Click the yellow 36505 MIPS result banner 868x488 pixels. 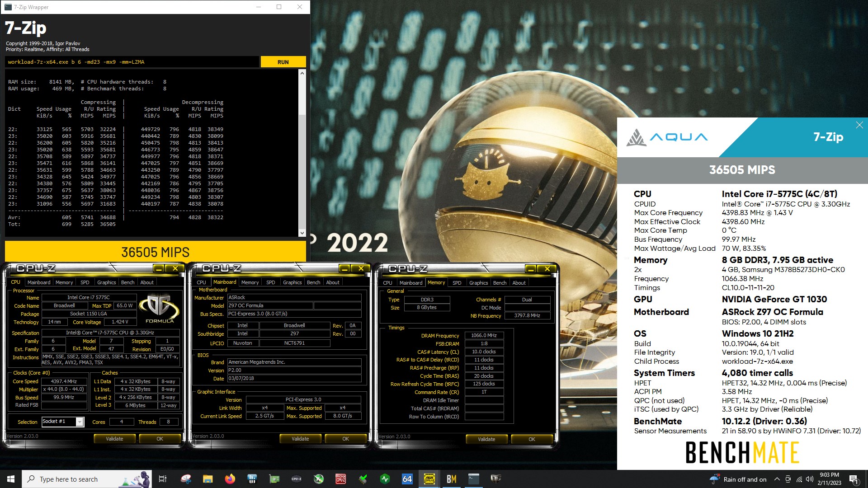coord(155,252)
